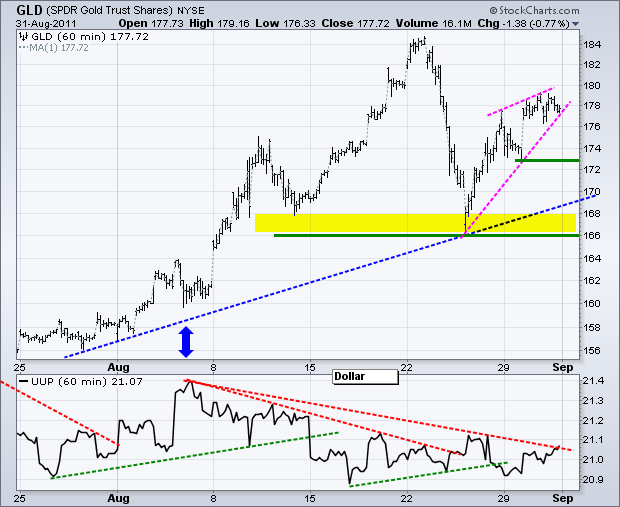This screenshot has height=507, width=620.
Task: Click the blue double-headed arrow marker
Action: coord(186,342)
